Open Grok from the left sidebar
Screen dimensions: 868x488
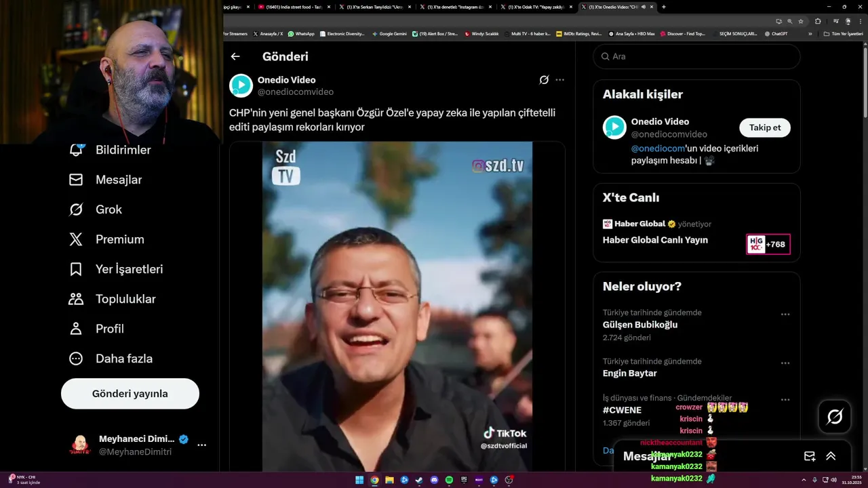point(96,209)
